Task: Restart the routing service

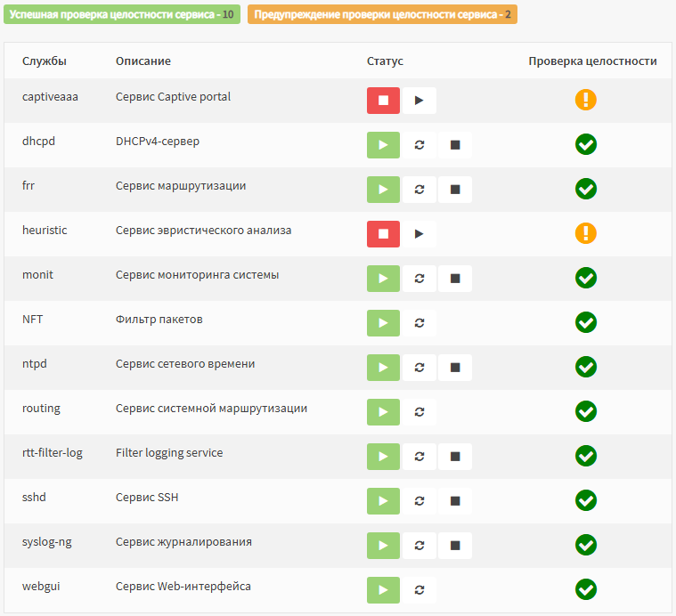Action: [x=419, y=412]
